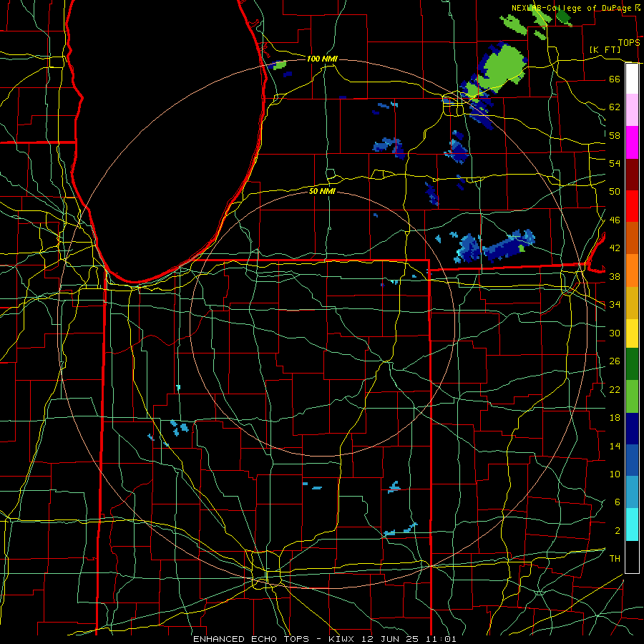Select the bright red legend swatch
The width and height of the screenshot is (644, 644).
click(632, 206)
